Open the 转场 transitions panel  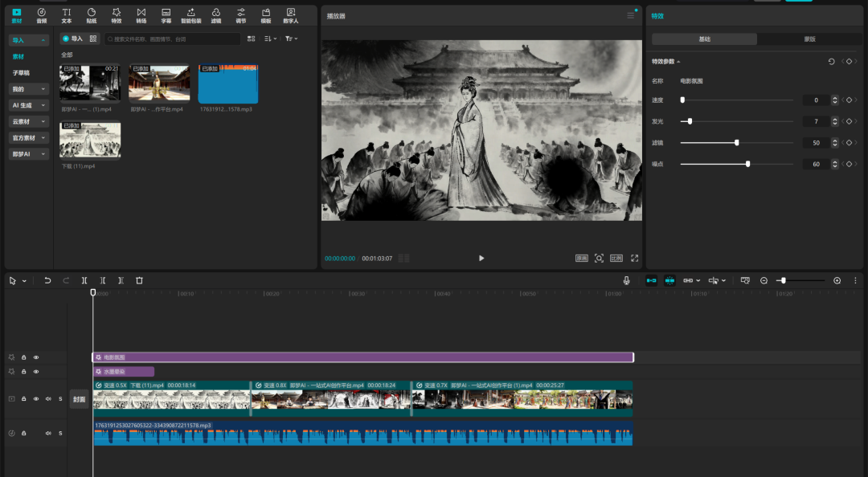tap(141, 15)
